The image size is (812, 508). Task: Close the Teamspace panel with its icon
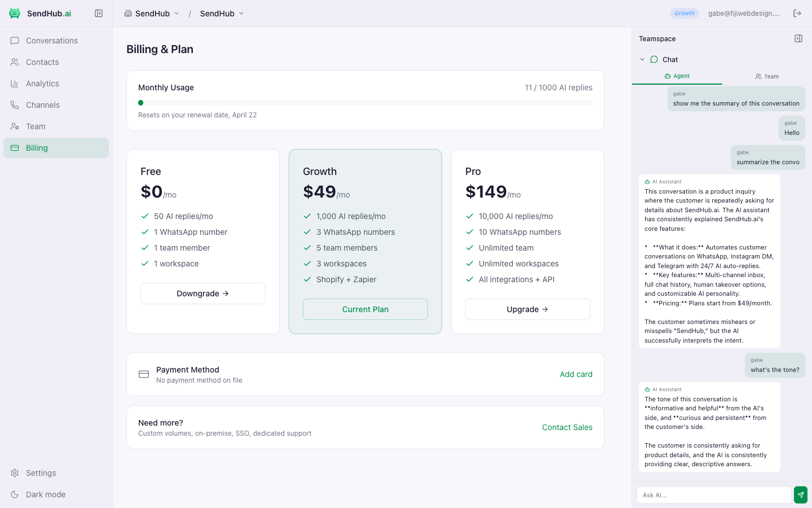[798, 38]
